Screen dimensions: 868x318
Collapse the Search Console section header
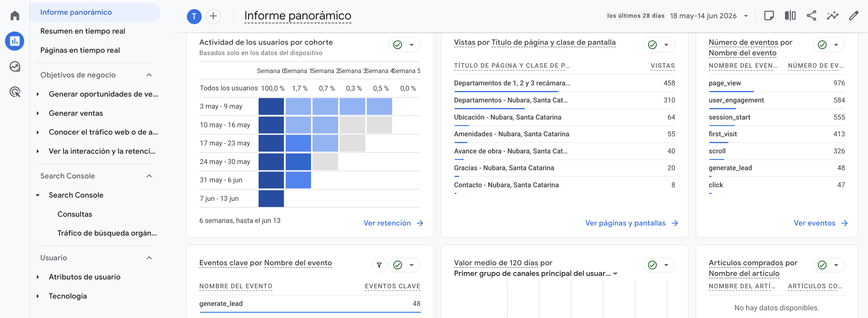point(149,176)
